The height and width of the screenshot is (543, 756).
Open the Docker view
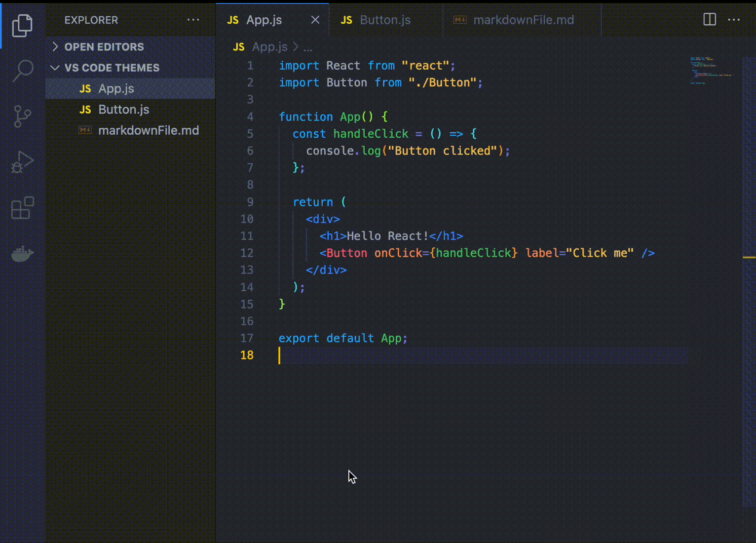22,254
